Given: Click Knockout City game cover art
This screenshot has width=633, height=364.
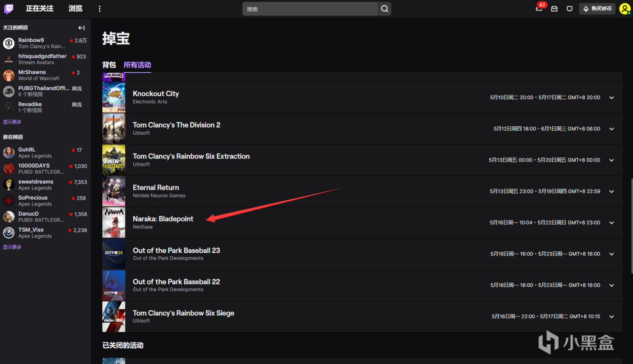Looking at the screenshot, I should pos(114,97).
